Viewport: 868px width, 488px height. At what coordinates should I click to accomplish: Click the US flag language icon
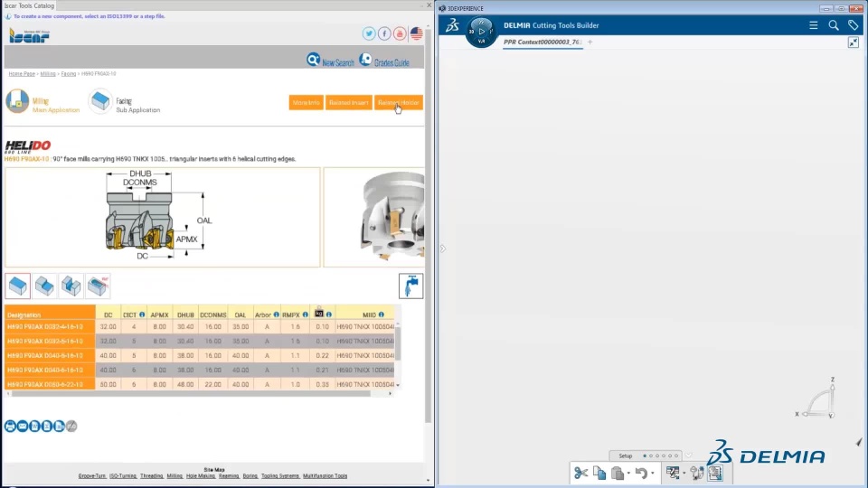click(416, 33)
